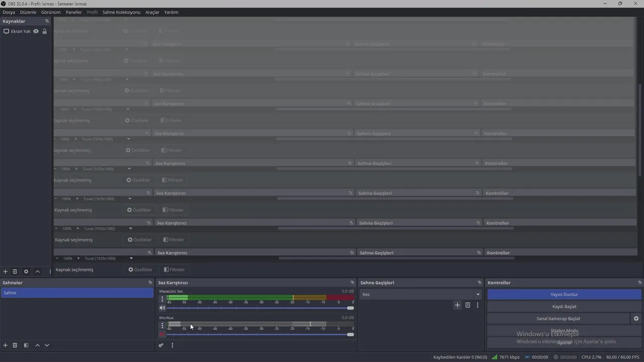Open the Yardım menu
Image resolution: width=644 pixels, height=362 pixels.
point(171,12)
